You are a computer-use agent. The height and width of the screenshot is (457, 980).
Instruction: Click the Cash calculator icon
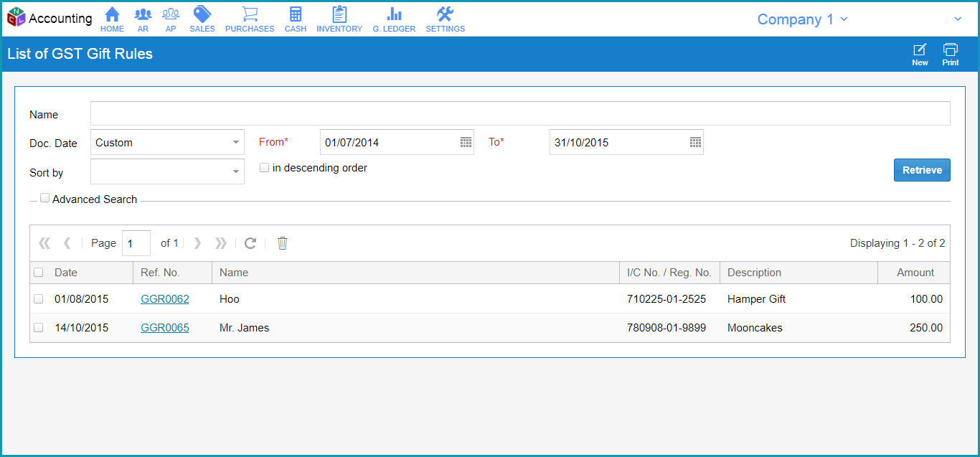tap(295, 18)
